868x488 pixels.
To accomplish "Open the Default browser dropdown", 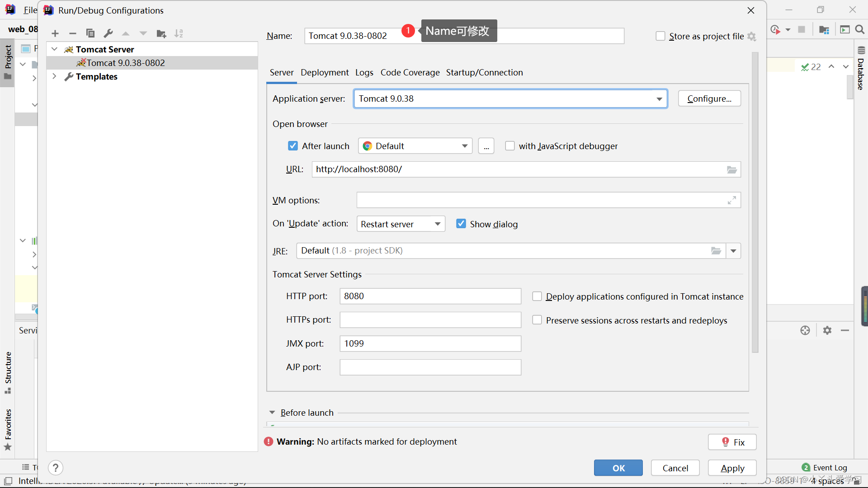I will tap(415, 146).
